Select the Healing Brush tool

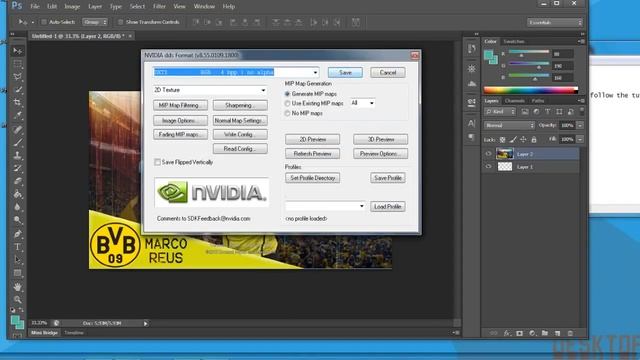tap(17, 130)
